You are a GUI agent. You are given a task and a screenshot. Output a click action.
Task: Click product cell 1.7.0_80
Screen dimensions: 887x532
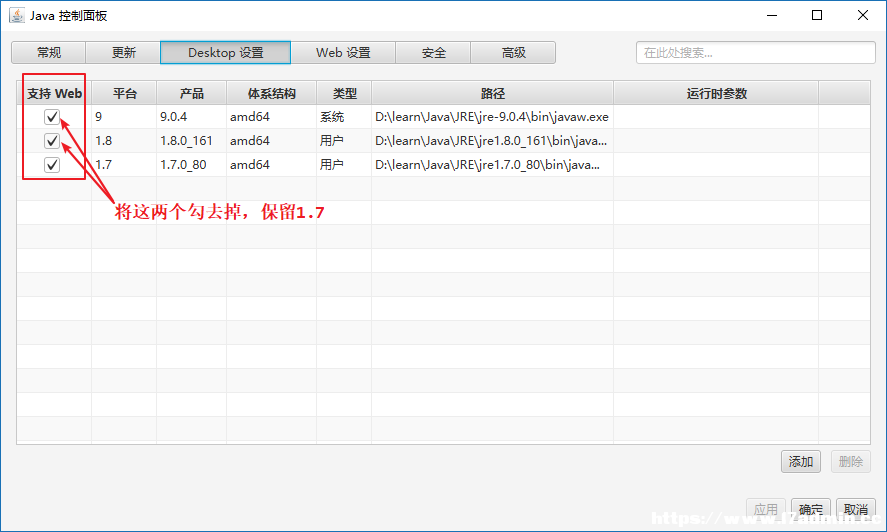click(x=192, y=165)
